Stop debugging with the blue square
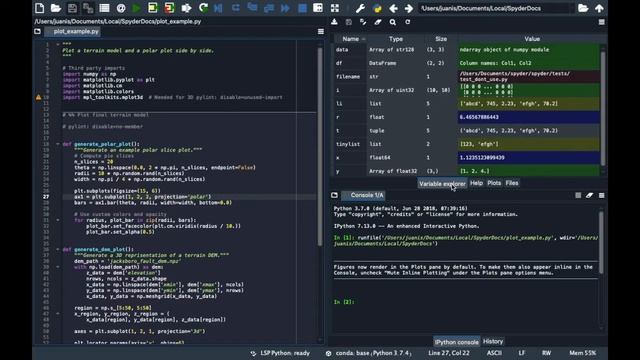Viewport: 640px width, 360px height. (302, 8)
